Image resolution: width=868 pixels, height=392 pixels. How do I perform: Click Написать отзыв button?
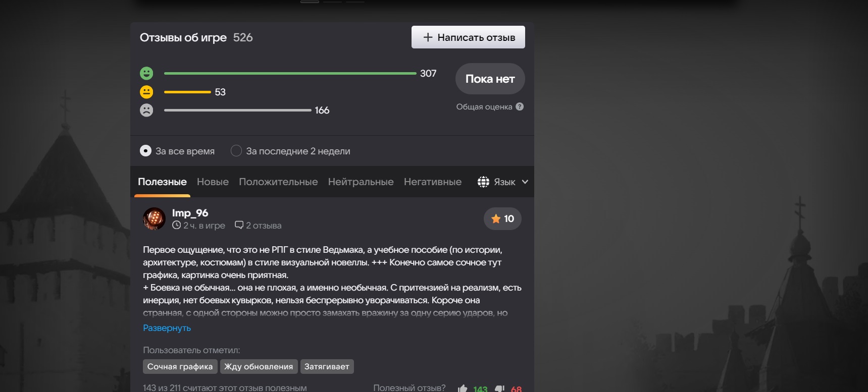pyautogui.click(x=468, y=37)
